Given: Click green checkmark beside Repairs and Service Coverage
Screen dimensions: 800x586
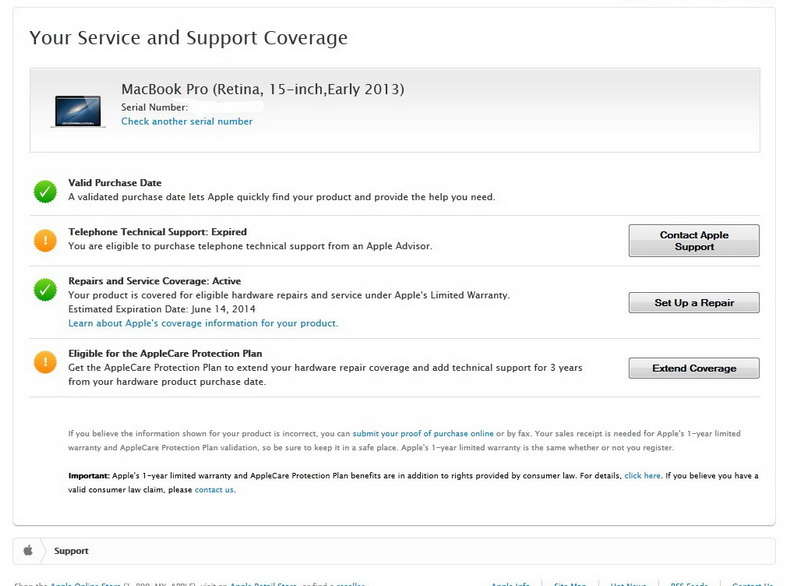Looking at the screenshot, I should 45,290.
